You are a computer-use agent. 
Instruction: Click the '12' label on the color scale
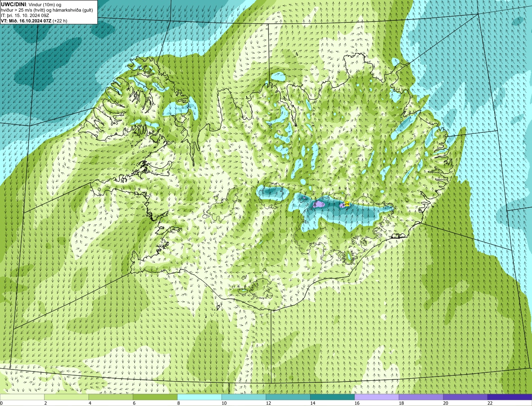[x=268, y=403]
